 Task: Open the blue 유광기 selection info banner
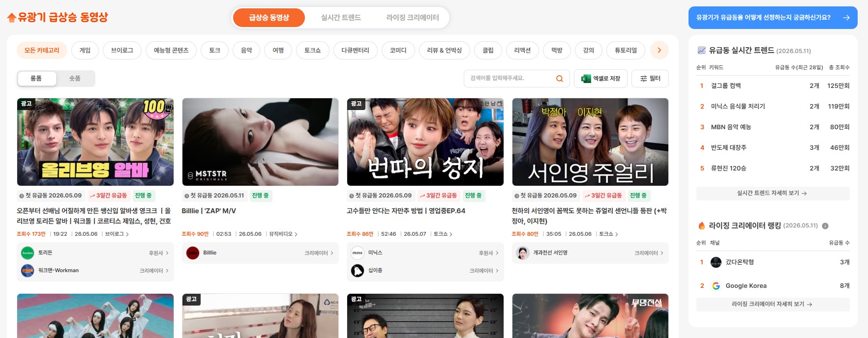pyautogui.click(x=773, y=18)
